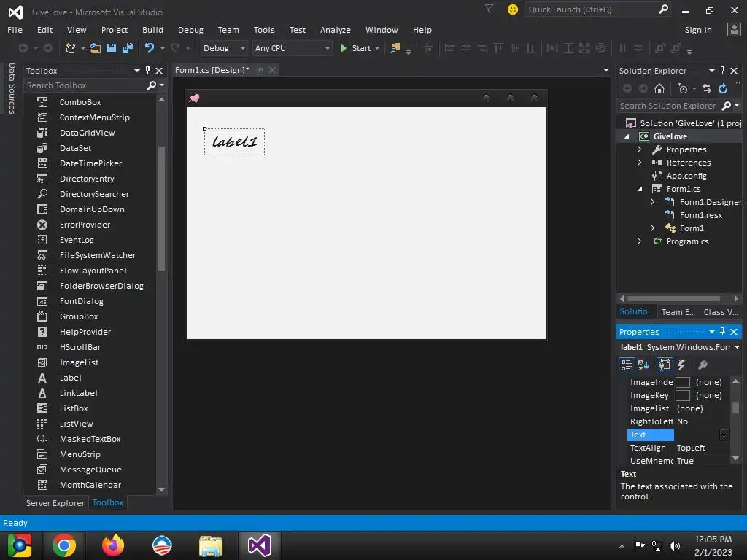The width and height of the screenshot is (747, 560).
Task: Open the Analyze menu
Action: pyautogui.click(x=336, y=29)
